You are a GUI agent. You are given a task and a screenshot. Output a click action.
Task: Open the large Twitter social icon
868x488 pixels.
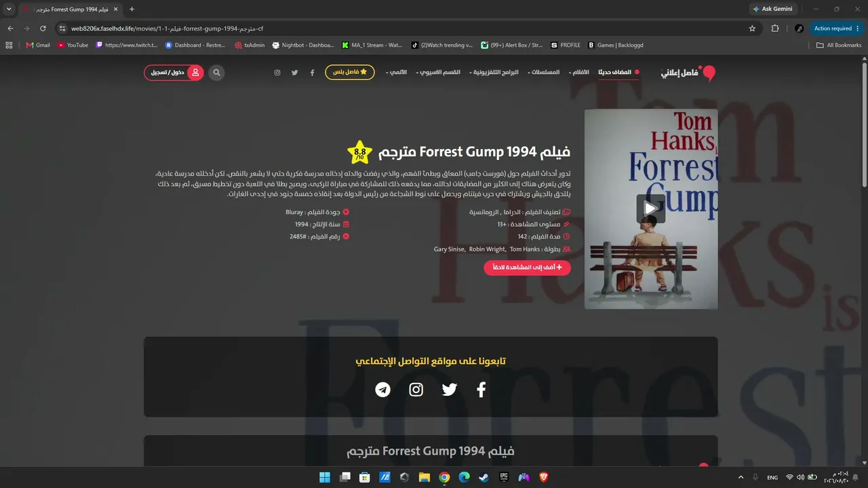pyautogui.click(x=450, y=390)
